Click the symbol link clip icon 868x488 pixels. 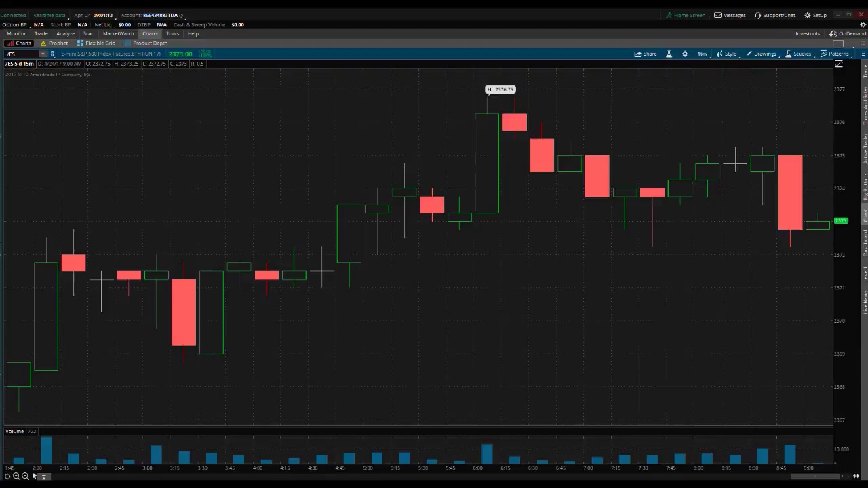52,54
